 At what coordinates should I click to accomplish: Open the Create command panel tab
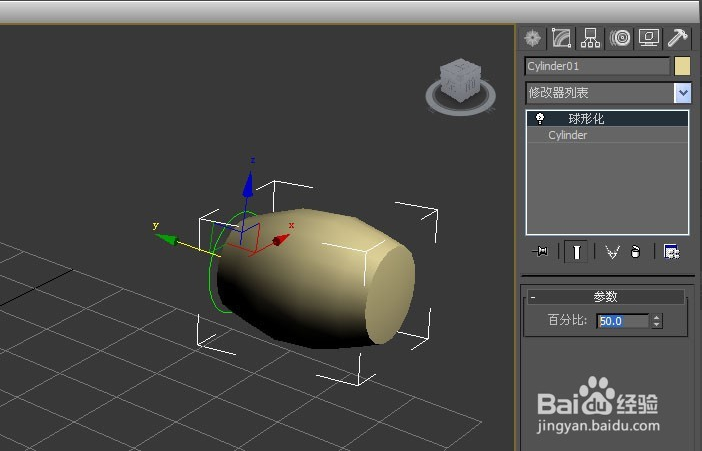(x=532, y=38)
